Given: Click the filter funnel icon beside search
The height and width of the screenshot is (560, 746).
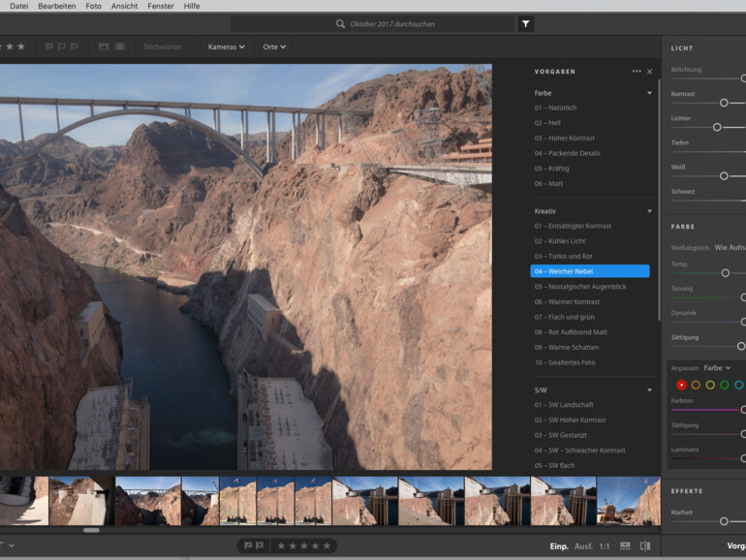Looking at the screenshot, I should [x=526, y=24].
